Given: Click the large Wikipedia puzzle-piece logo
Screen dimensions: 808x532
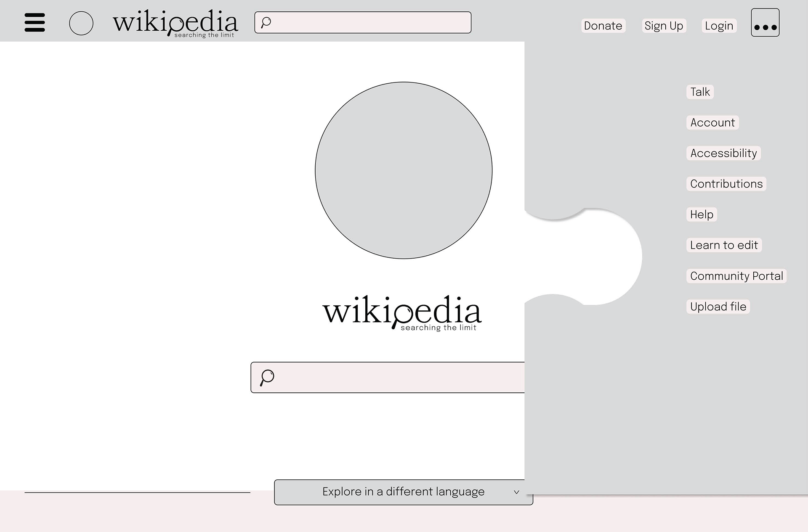Looking at the screenshot, I should (404, 170).
